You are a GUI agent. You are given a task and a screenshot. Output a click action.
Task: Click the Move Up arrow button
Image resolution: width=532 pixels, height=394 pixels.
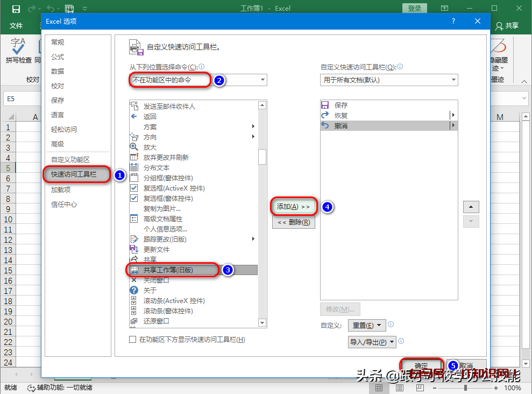pyautogui.click(x=471, y=207)
